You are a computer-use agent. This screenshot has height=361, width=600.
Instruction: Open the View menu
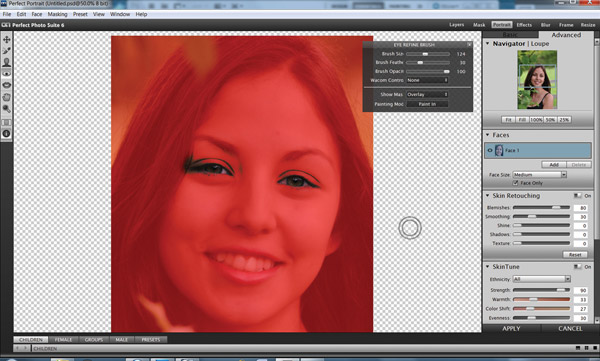coord(99,14)
